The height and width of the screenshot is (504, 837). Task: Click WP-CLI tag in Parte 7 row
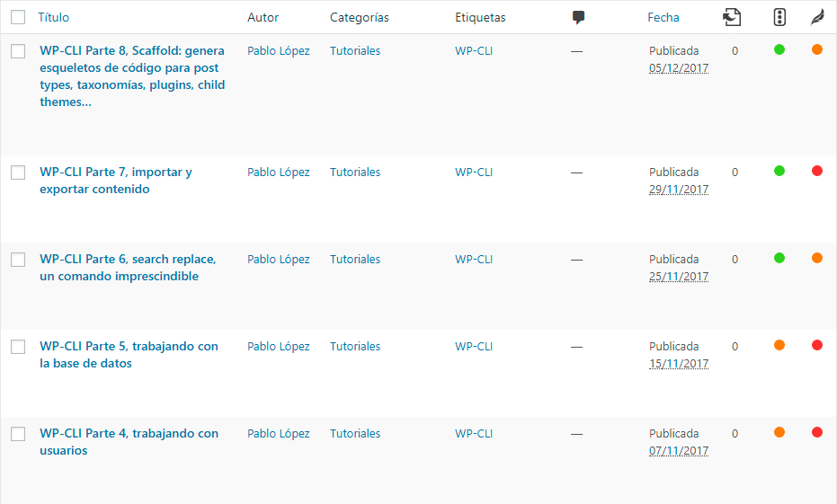(x=474, y=172)
